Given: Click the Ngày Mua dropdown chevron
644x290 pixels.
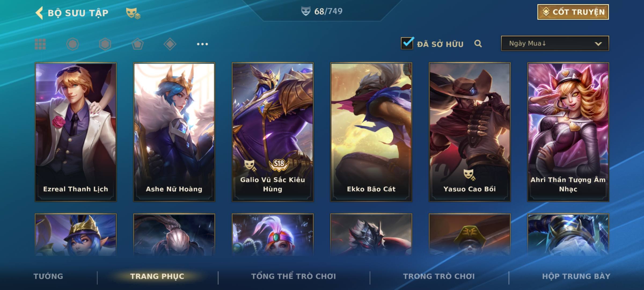Looking at the screenshot, I should [598, 44].
